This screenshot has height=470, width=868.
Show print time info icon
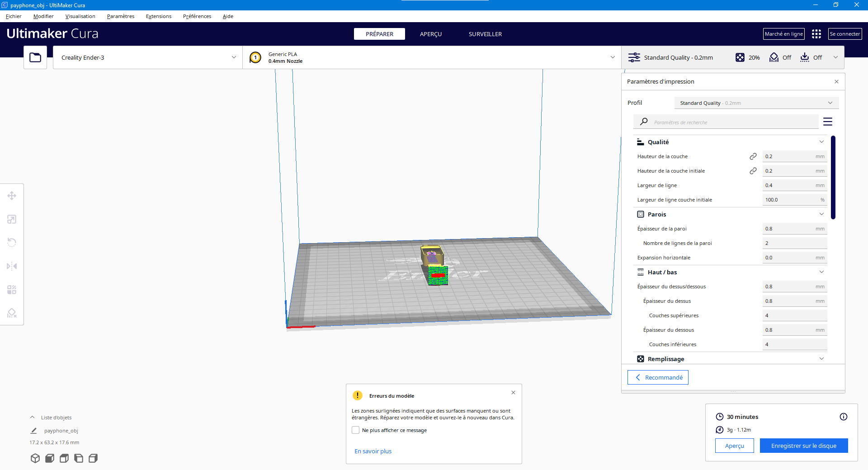coord(844,417)
